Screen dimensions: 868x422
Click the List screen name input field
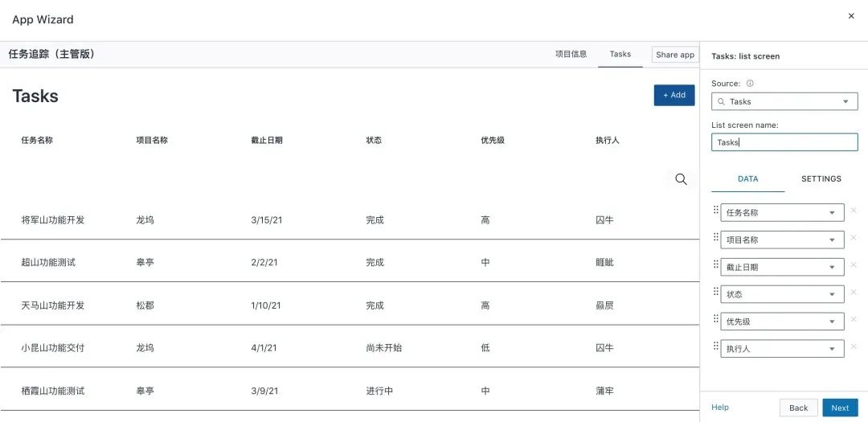(784, 142)
